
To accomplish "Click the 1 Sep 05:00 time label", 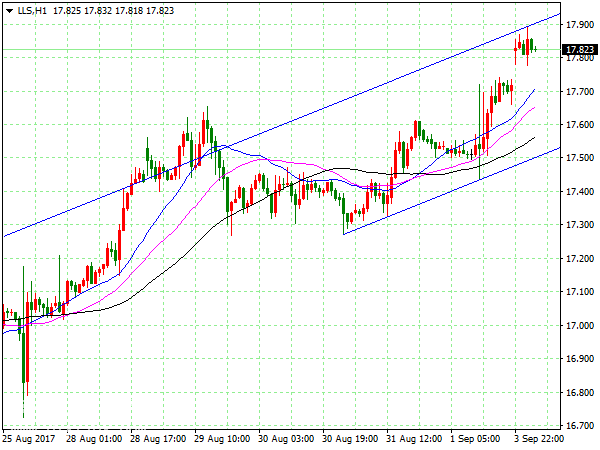I will (475, 439).
